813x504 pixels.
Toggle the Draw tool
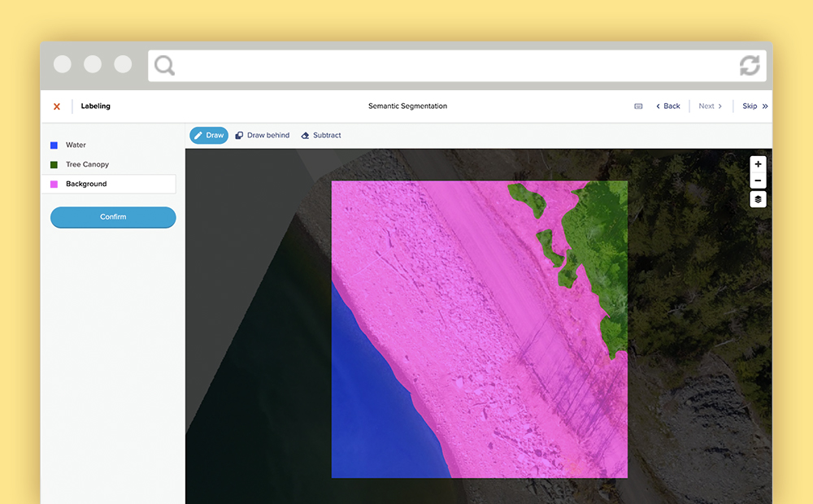208,135
